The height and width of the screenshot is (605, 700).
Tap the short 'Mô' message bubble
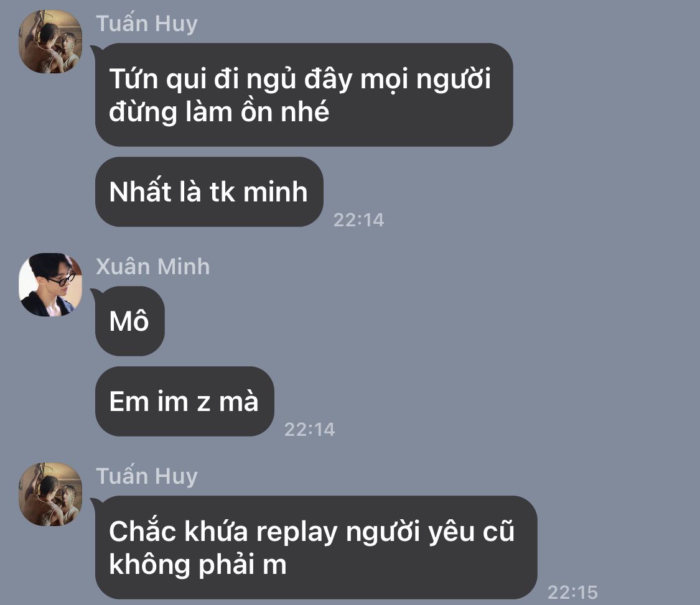(129, 321)
